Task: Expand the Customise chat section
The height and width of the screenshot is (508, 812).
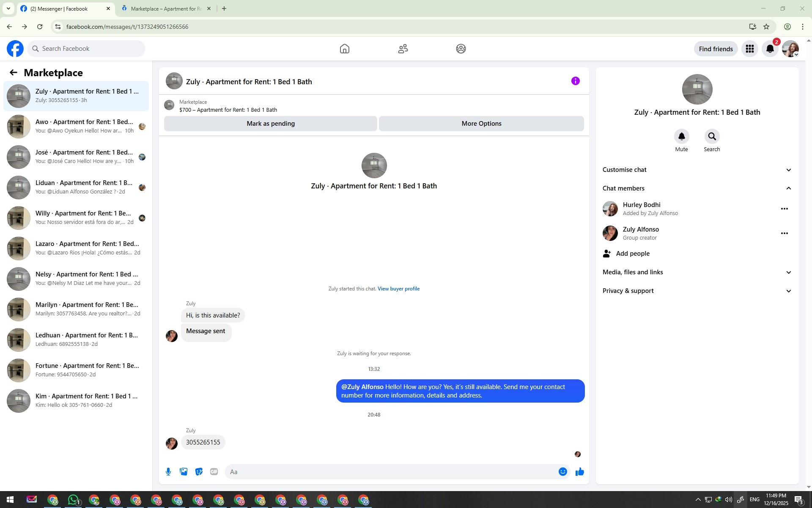Action: point(697,170)
